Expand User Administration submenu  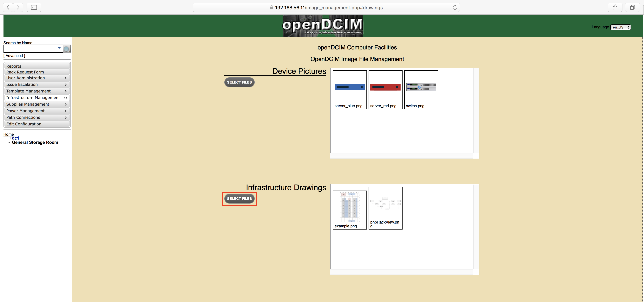tap(37, 78)
